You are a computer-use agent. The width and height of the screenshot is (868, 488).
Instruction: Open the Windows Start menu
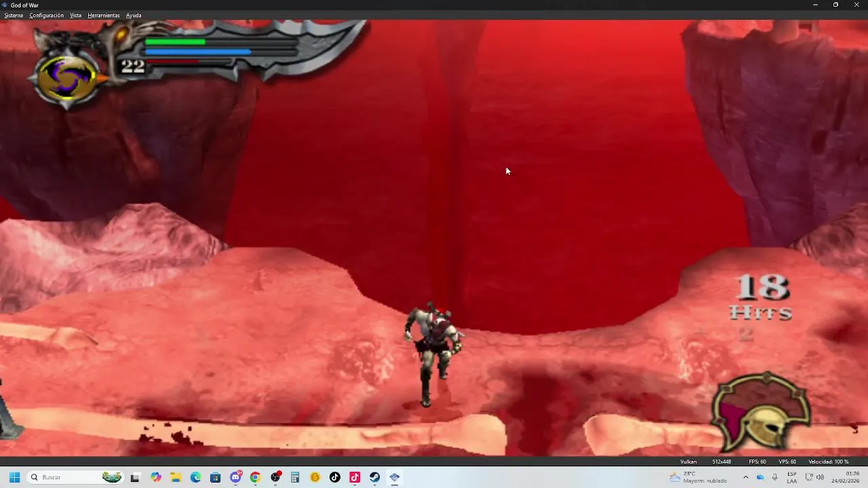click(x=14, y=477)
